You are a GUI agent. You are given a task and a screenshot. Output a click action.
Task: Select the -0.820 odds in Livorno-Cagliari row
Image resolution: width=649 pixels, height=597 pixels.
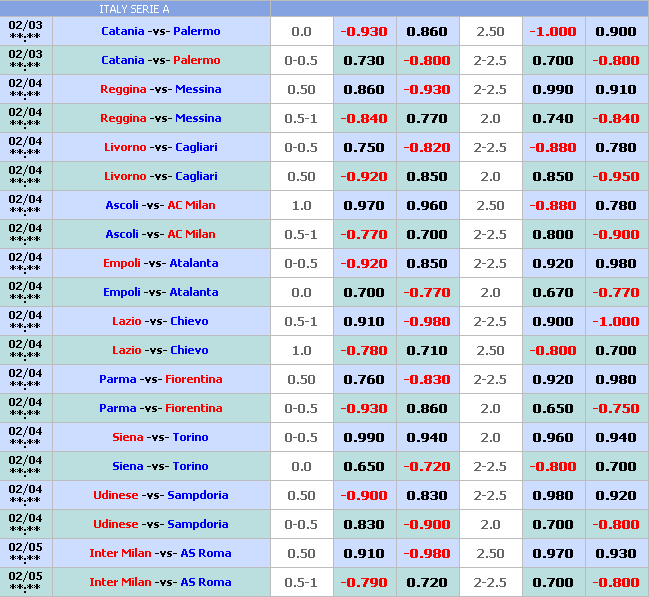point(427,147)
